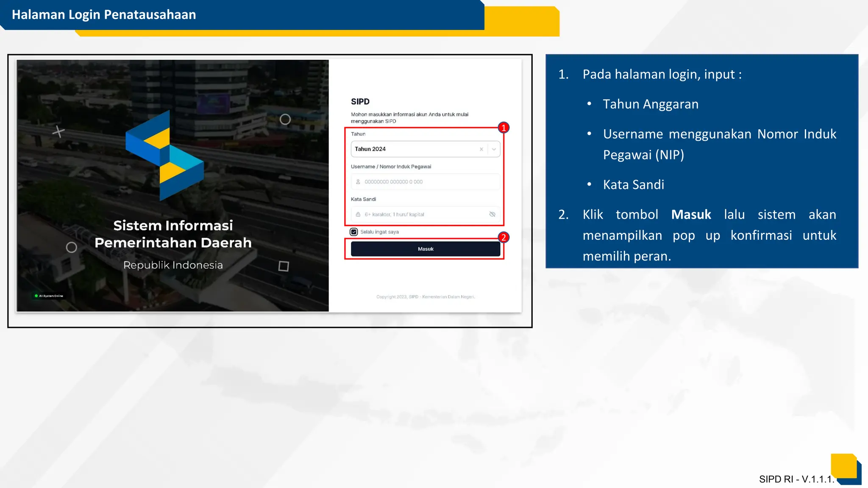Clear the Tahun 2024 selection with the X

[481, 149]
